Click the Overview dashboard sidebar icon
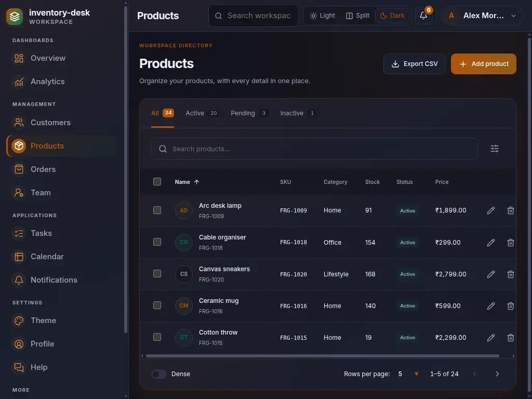The image size is (532, 399). pos(19,58)
